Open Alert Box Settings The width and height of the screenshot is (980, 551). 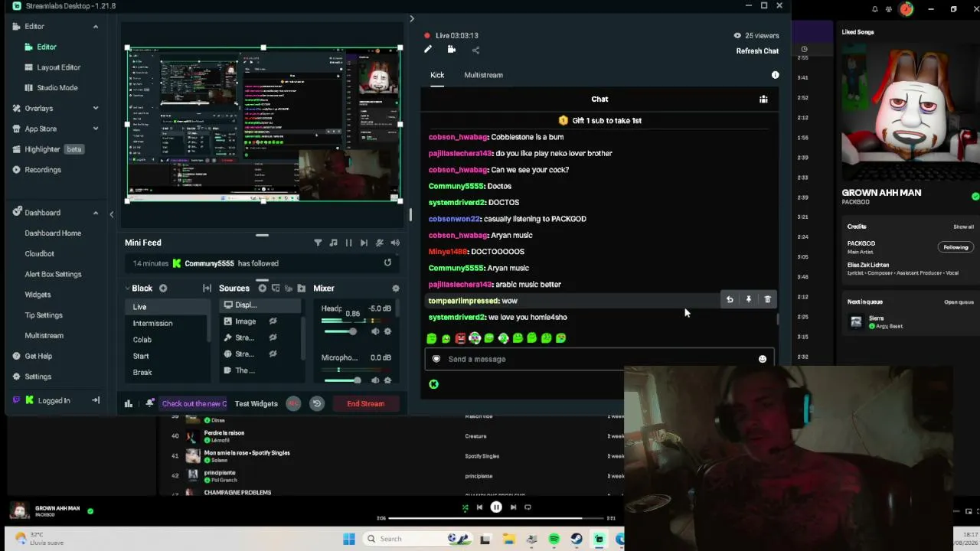tap(53, 274)
